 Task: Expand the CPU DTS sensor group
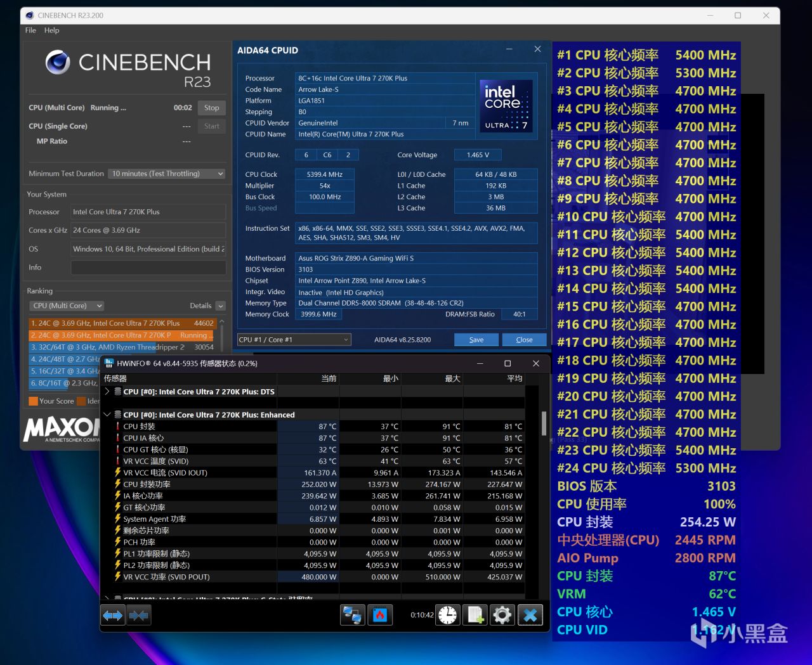107,392
